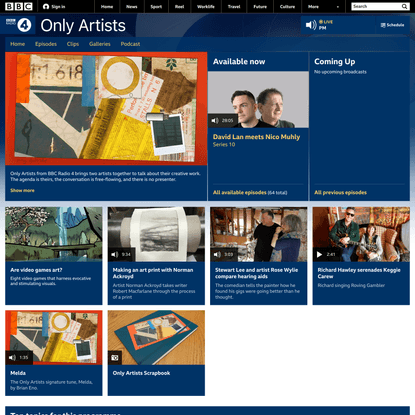The image size is (415, 415).
Task: Open Stewart Lee and Rose Wylie hearing aids clip
Action: click(256, 273)
